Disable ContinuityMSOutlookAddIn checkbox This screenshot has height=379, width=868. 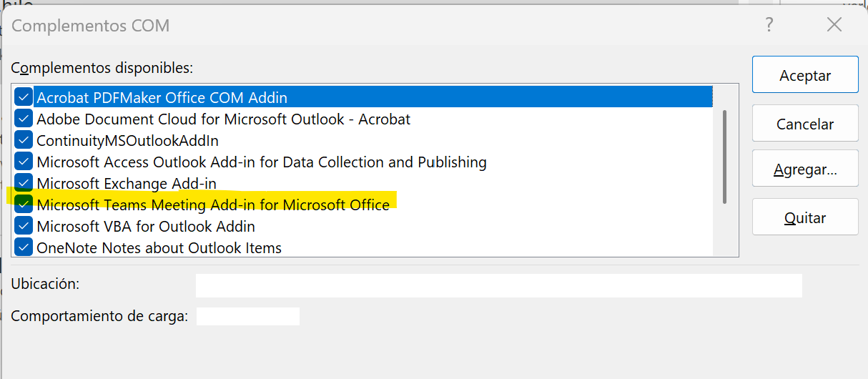click(x=24, y=139)
